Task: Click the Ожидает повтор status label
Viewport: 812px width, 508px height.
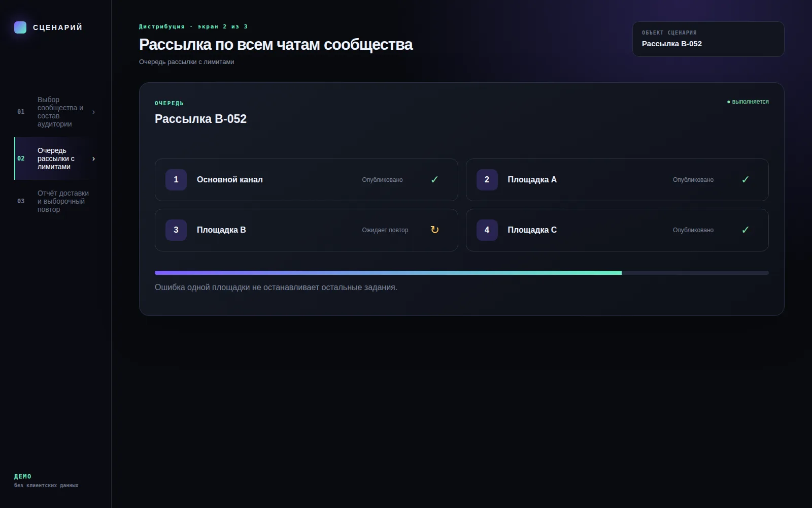Action: tap(385, 230)
